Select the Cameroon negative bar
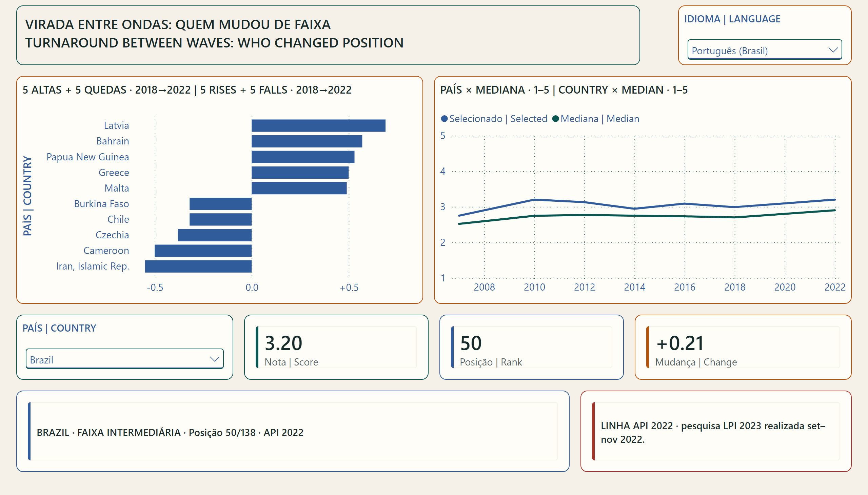 (x=203, y=251)
